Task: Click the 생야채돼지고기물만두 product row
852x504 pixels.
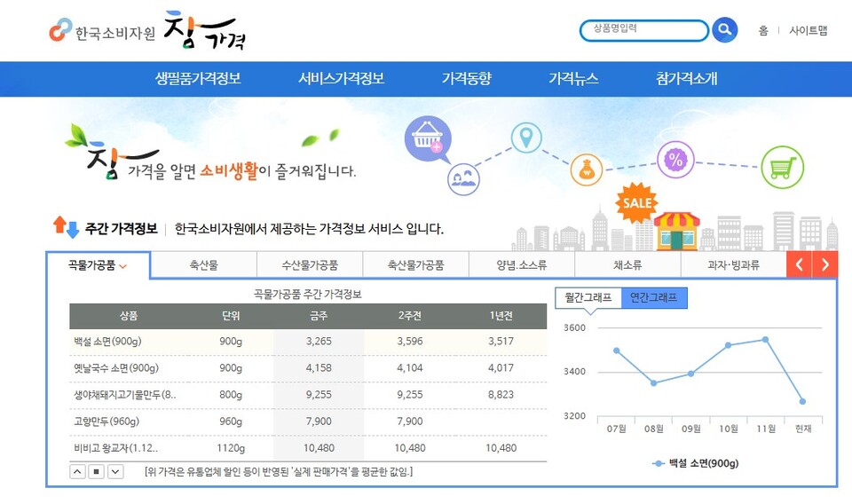Action: coord(308,395)
